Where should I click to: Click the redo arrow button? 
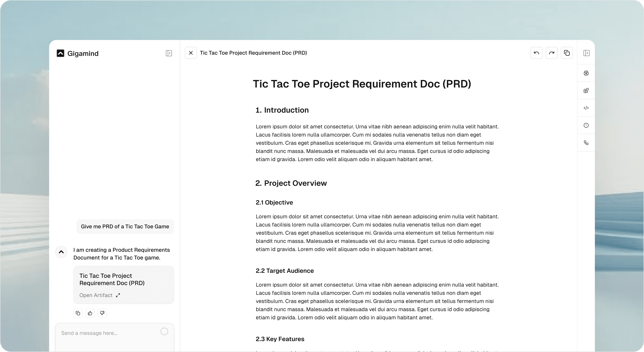[552, 53]
